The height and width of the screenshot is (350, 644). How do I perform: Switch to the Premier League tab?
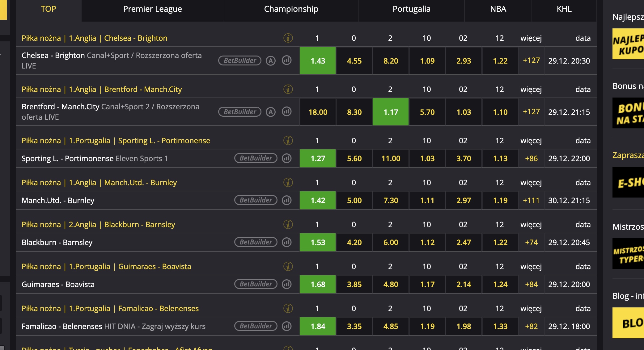153,9
